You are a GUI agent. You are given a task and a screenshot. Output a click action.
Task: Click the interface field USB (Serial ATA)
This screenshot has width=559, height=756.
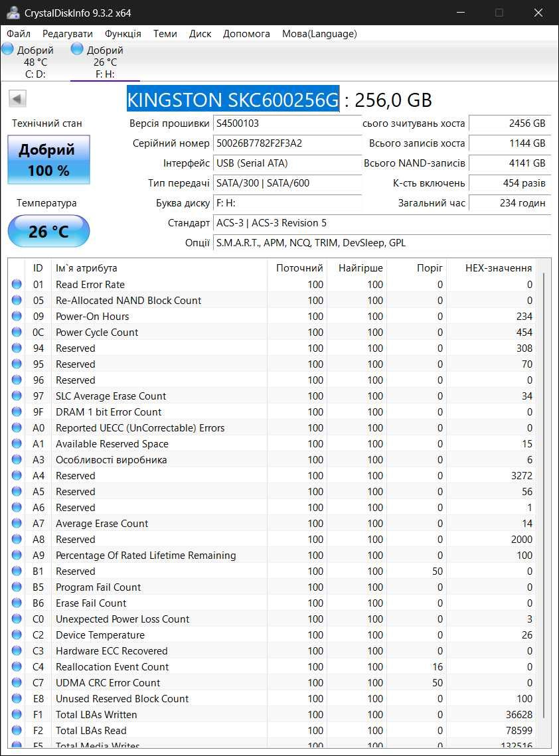[287, 163]
